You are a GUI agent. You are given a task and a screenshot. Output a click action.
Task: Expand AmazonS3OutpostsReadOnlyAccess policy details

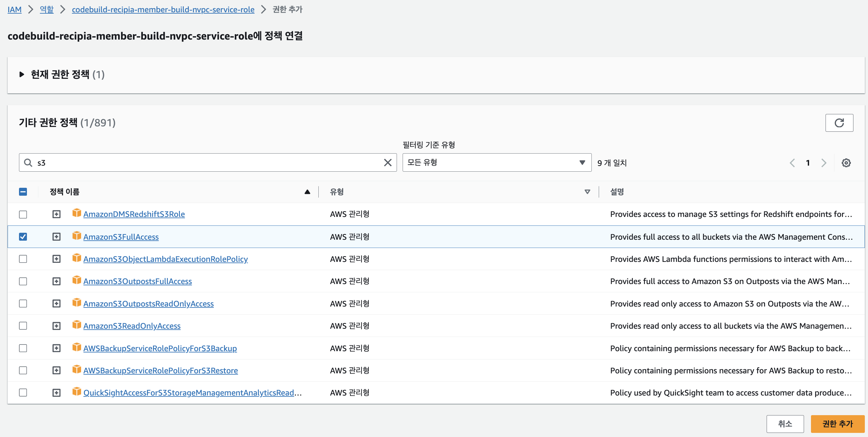pyautogui.click(x=56, y=304)
